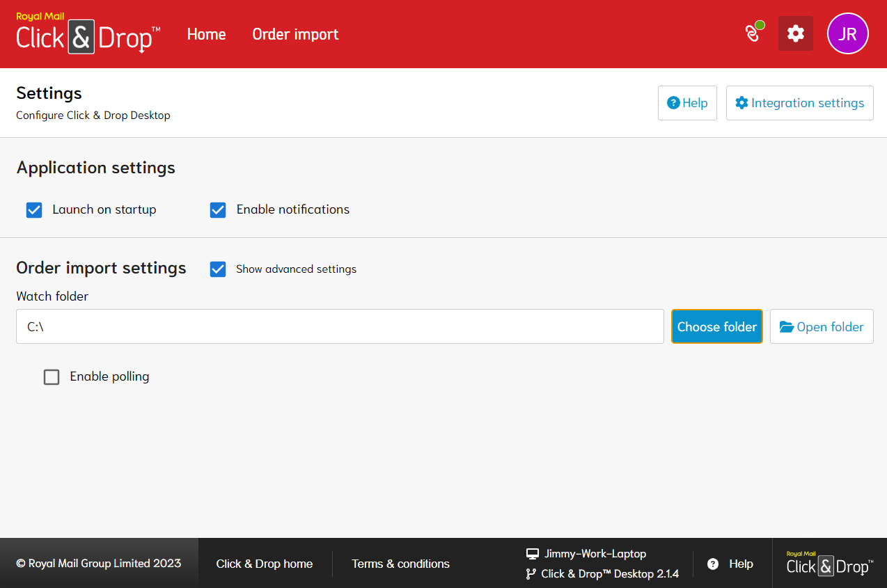The image size is (887, 588).
Task: Open the Order import menu item
Action: (x=295, y=34)
